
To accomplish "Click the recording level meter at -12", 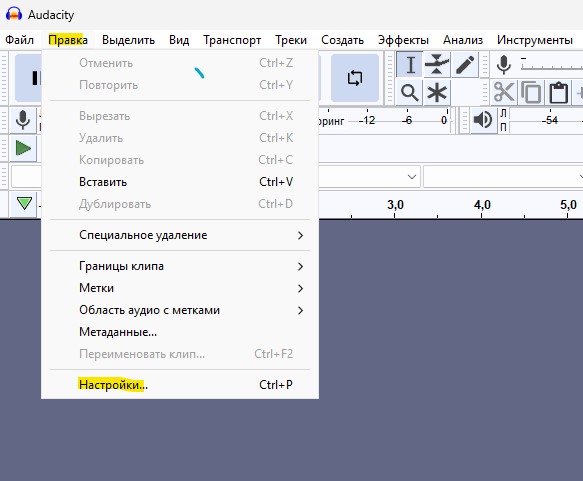I will click(367, 120).
